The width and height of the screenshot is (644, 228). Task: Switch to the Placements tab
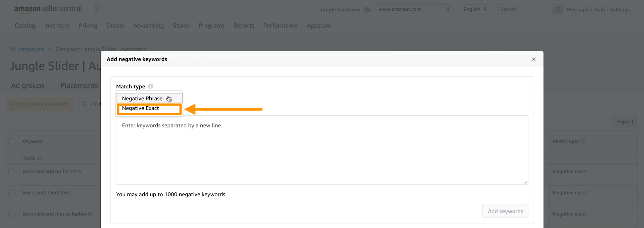79,86
